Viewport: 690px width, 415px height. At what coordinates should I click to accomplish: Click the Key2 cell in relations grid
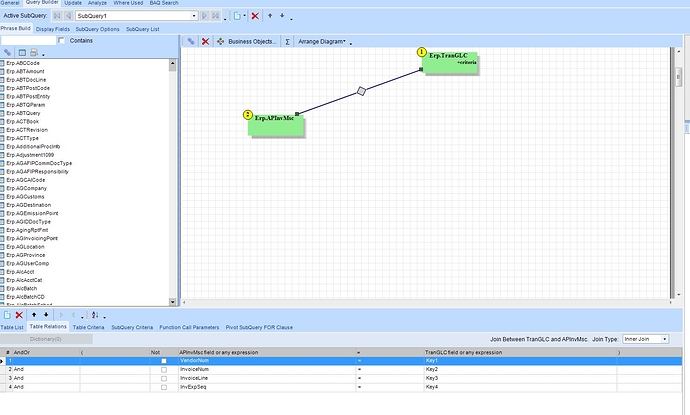pyautogui.click(x=520, y=370)
